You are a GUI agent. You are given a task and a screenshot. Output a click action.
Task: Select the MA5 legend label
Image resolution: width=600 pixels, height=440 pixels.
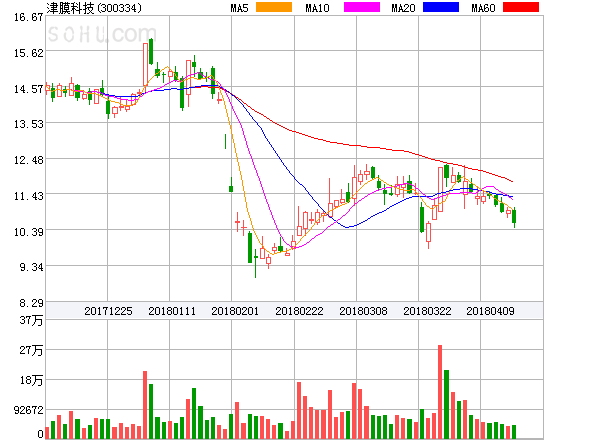[239, 8]
